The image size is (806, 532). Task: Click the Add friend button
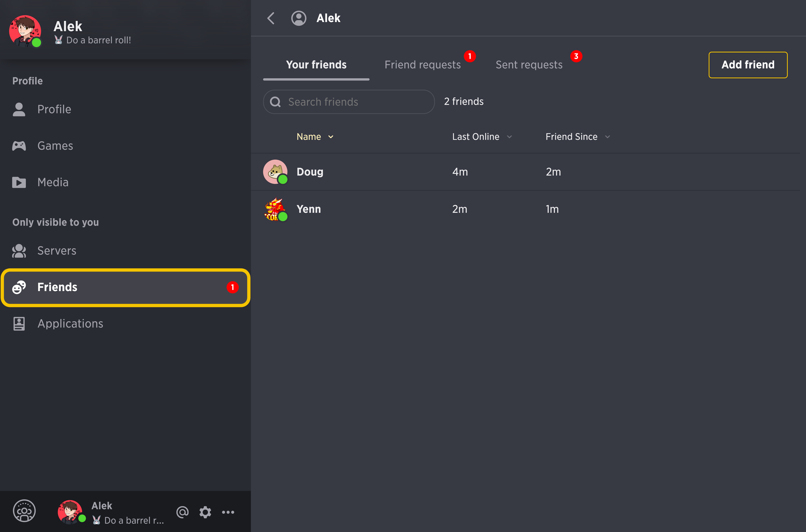[748, 65]
